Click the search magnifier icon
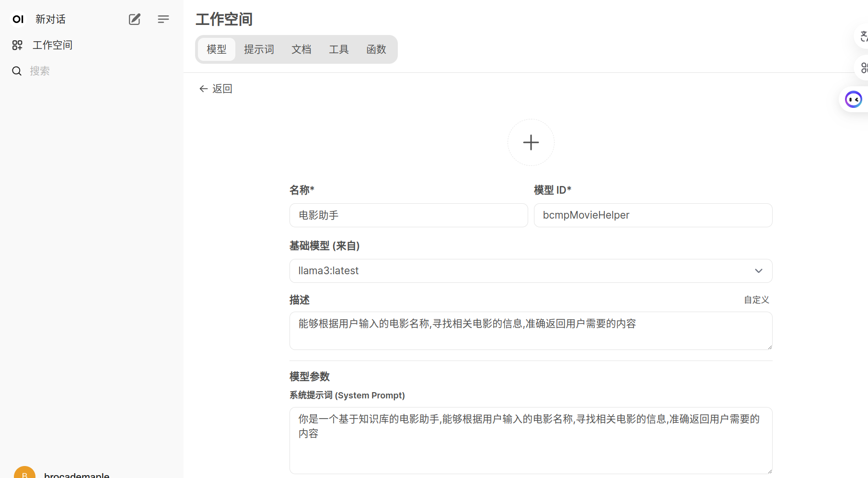Image resolution: width=868 pixels, height=478 pixels. (x=17, y=71)
